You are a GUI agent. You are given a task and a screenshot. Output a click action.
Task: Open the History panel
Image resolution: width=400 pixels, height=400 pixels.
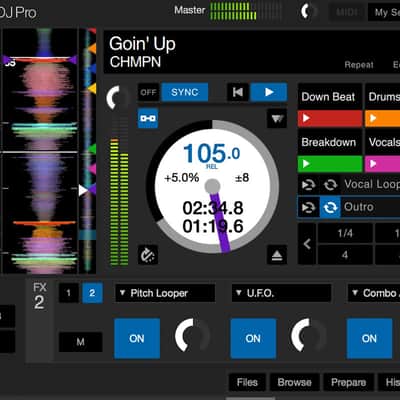[389, 382]
